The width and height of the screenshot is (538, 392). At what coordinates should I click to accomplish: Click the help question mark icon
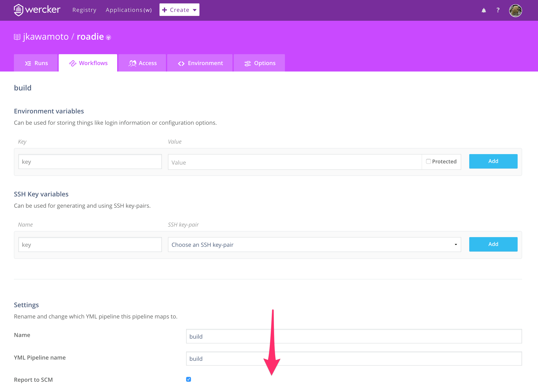click(x=498, y=10)
